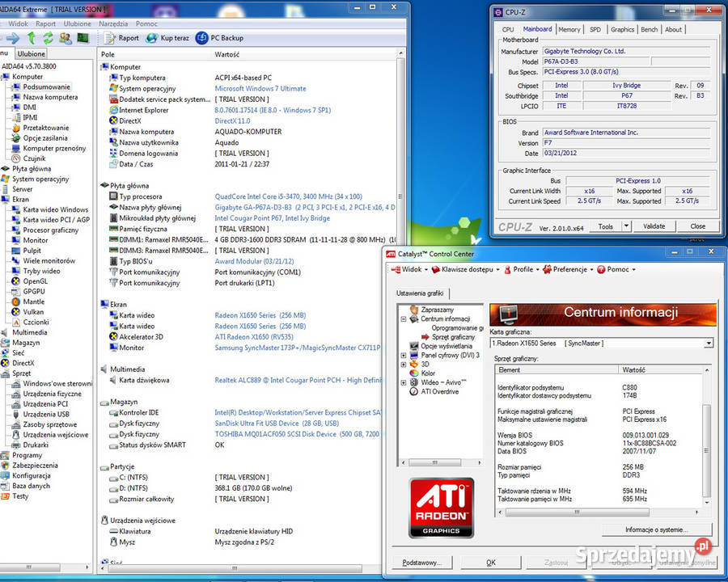Switch to the Memory tab in CPU-Z
Screen dimensions: 728x582
pos(569,29)
